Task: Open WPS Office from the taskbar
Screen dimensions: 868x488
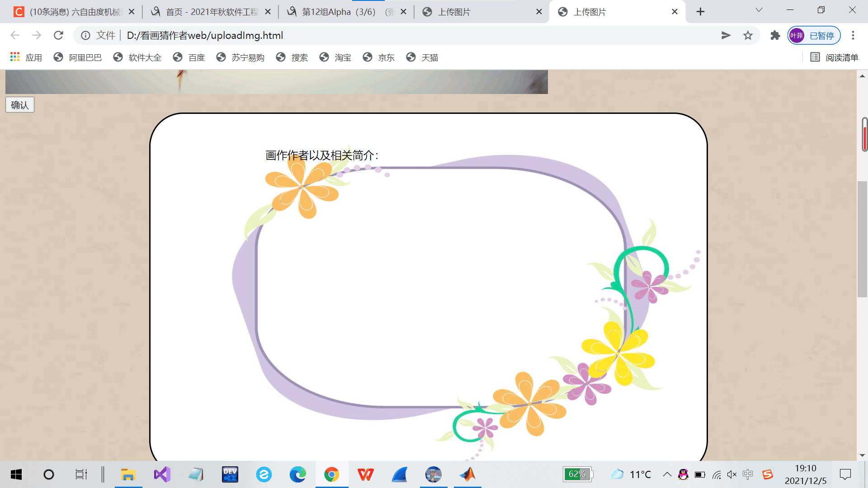Action: click(365, 474)
